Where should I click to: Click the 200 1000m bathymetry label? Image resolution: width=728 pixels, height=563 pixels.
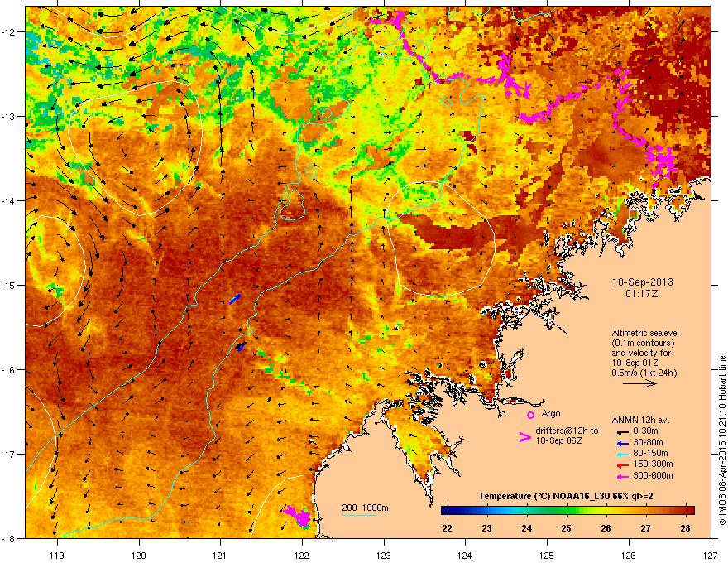[366, 508]
